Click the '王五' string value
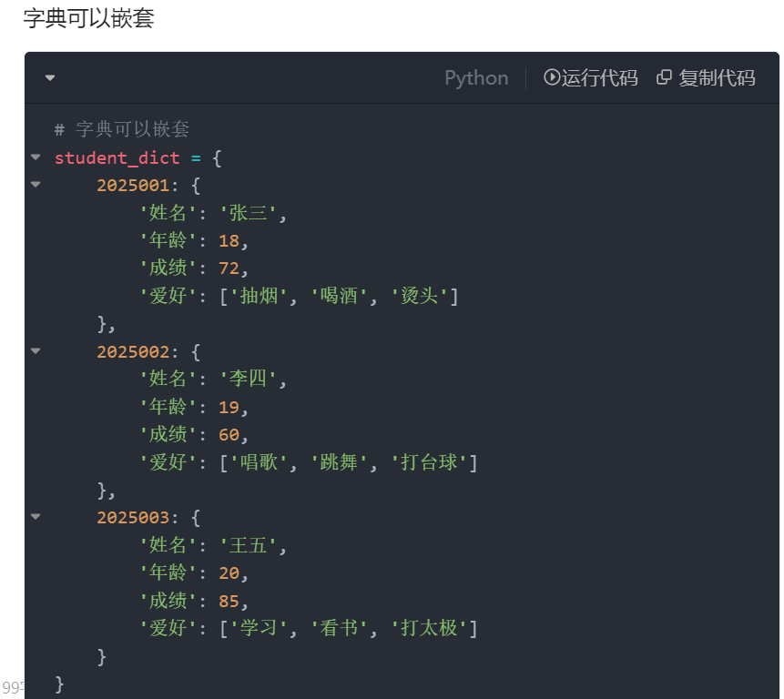Image resolution: width=784 pixels, height=699 pixels. coord(248,545)
